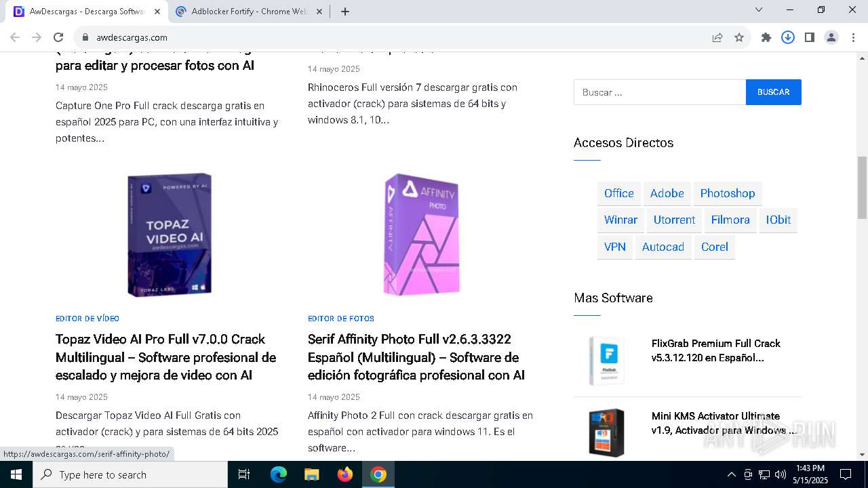
Task: Open the Corel shortcut tag
Action: point(715,247)
